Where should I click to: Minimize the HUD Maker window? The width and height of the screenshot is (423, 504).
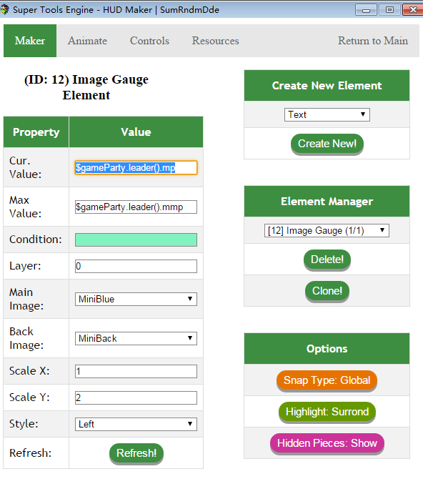pyautogui.click(x=366, y=9)
